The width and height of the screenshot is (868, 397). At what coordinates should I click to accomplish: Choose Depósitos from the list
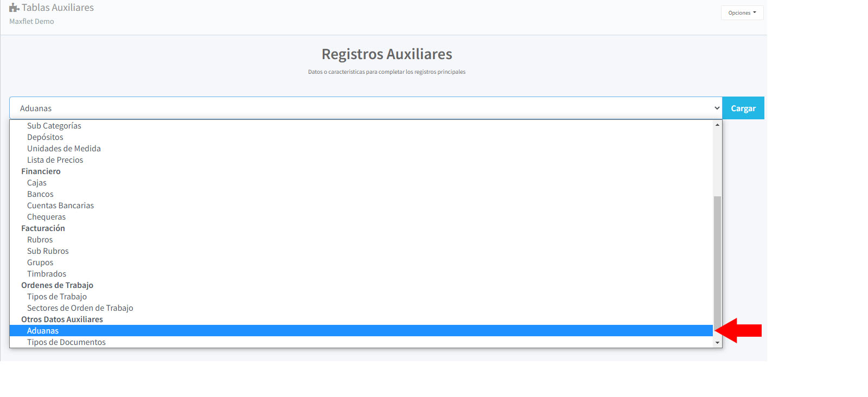[x=45, y=137]
